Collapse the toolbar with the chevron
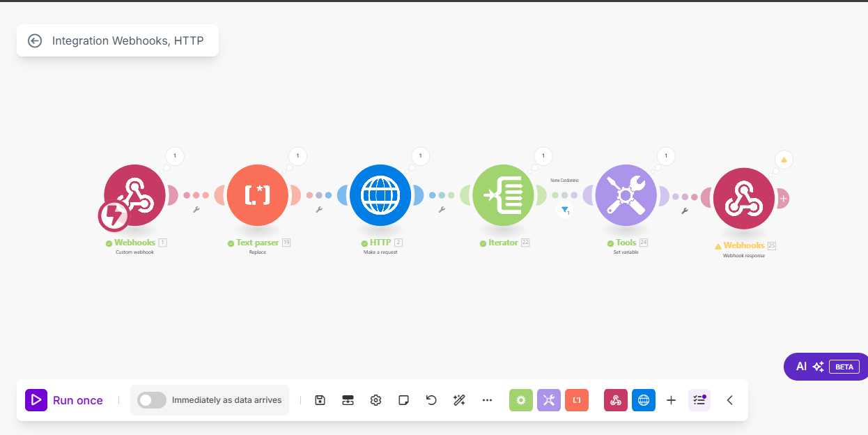The image size is (868, 435). pyautogui.click(x=730, y=400)
